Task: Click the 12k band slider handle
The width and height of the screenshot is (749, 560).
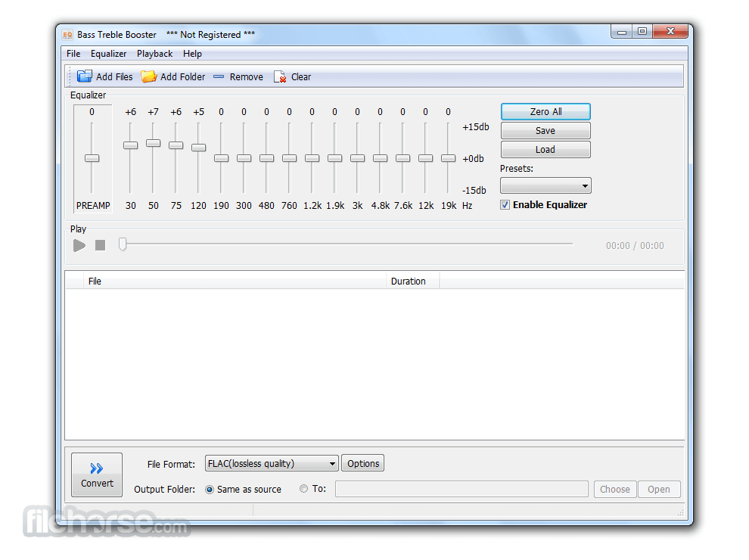Action: [x=426, y=158]
